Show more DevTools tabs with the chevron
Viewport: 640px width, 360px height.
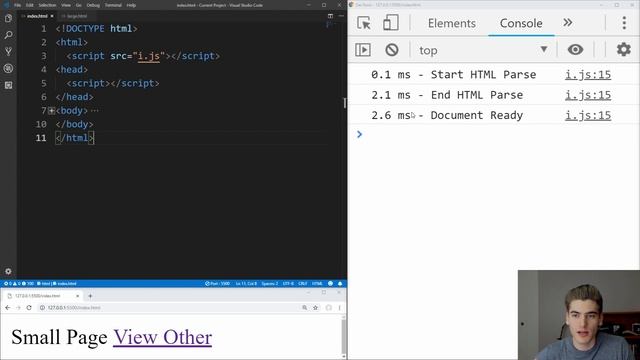[567, 22]
